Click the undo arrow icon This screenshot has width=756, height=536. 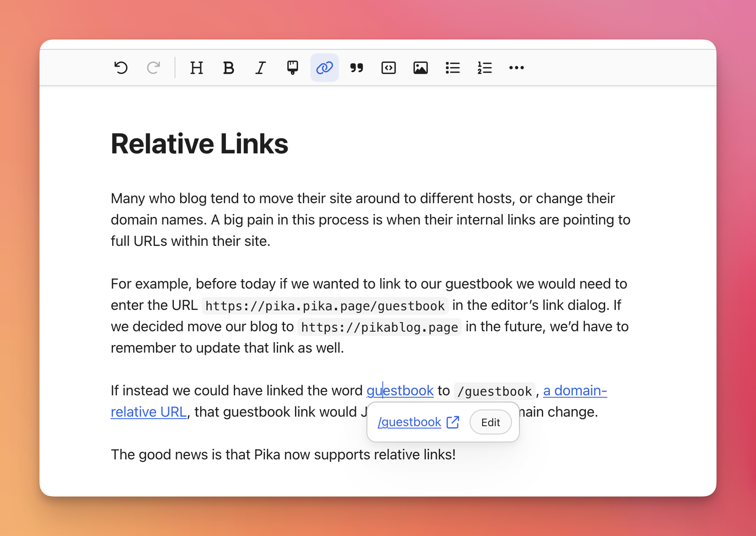[x=121, y=68]
